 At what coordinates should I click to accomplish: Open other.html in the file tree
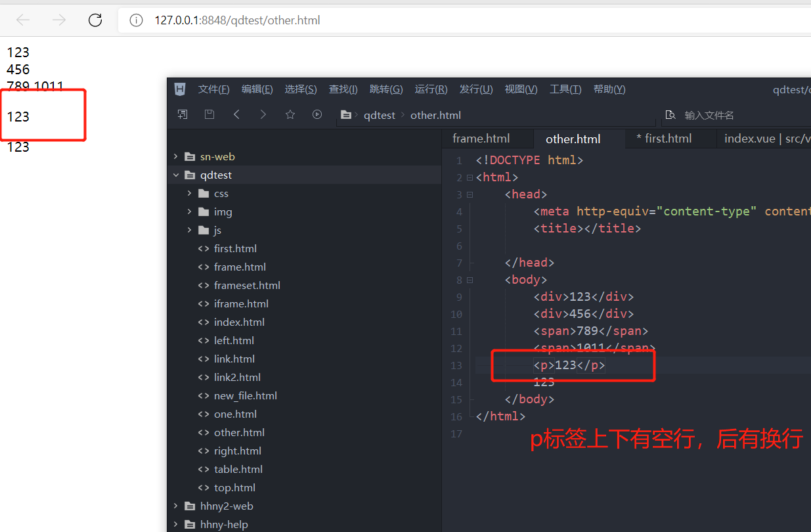239,432
